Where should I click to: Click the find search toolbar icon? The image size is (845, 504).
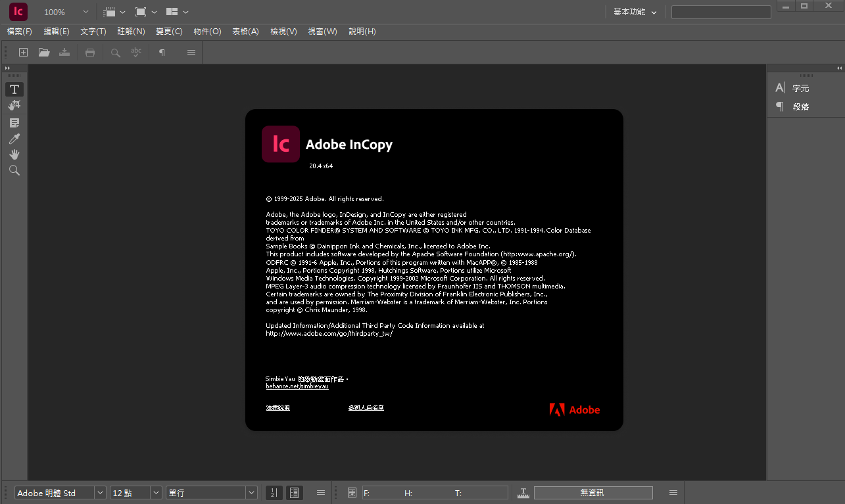(116, 53)
